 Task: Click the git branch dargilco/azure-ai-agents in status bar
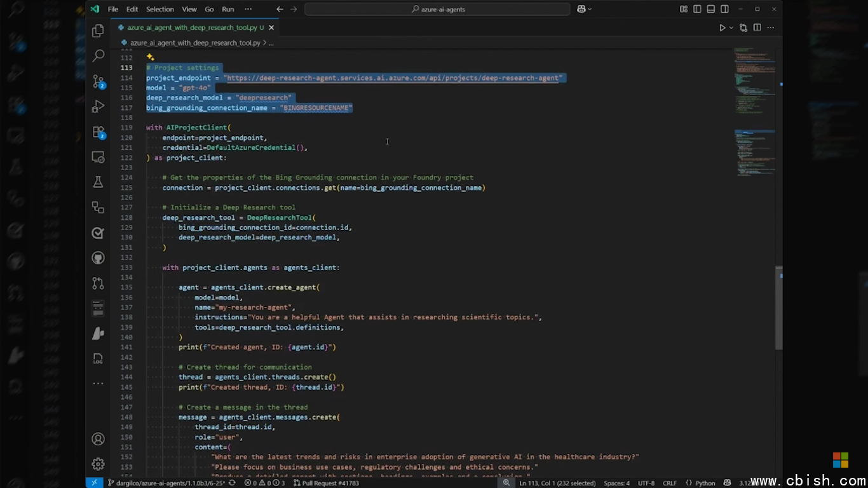(x=166, y=483)
